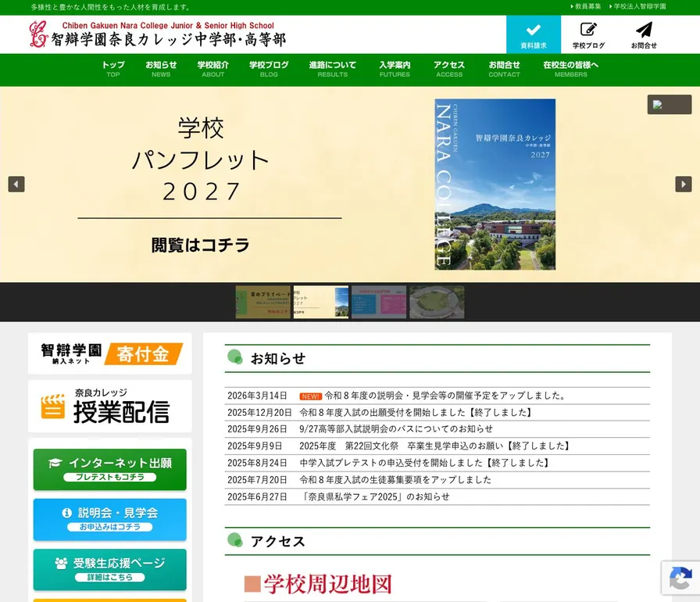Open 学校ブログ BLOG menu item
700x602 pixels.
coord(269,70)
